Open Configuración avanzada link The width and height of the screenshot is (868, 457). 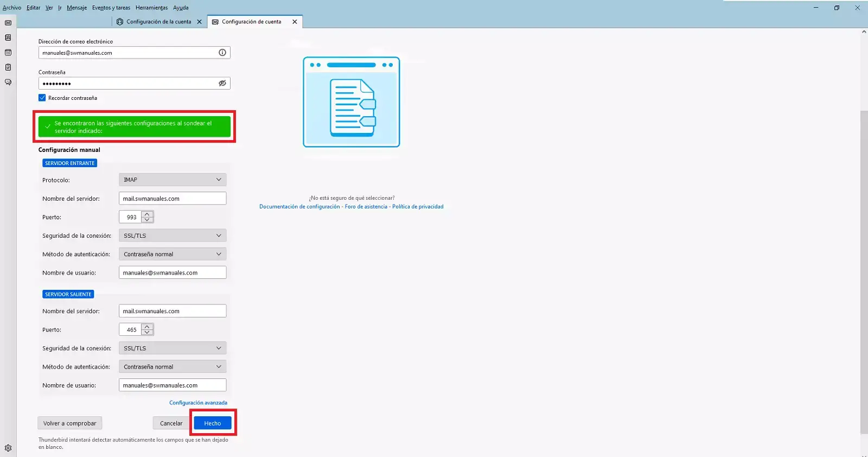point(198,403)
